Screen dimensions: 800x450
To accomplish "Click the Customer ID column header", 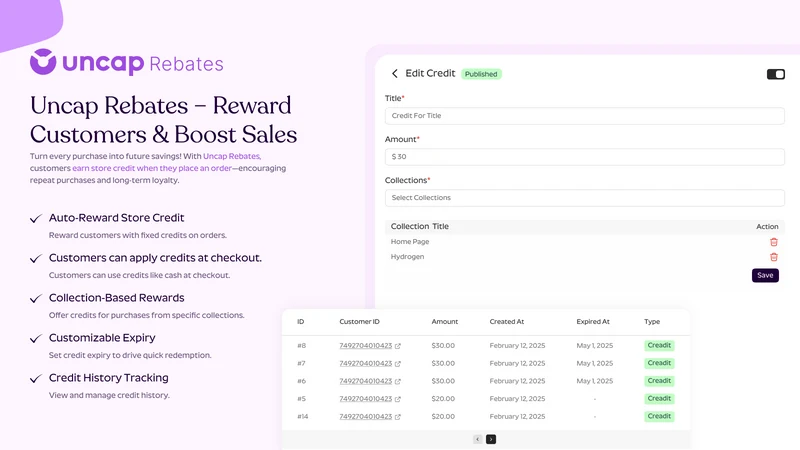I will pos(359,321).
